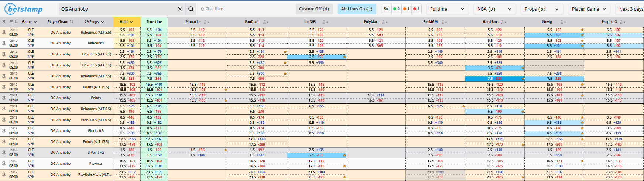Screen dimensions: 644x181
Task: Click ProphetX's 17.5 +139 Points cell
Action: [x=614, y=139]
